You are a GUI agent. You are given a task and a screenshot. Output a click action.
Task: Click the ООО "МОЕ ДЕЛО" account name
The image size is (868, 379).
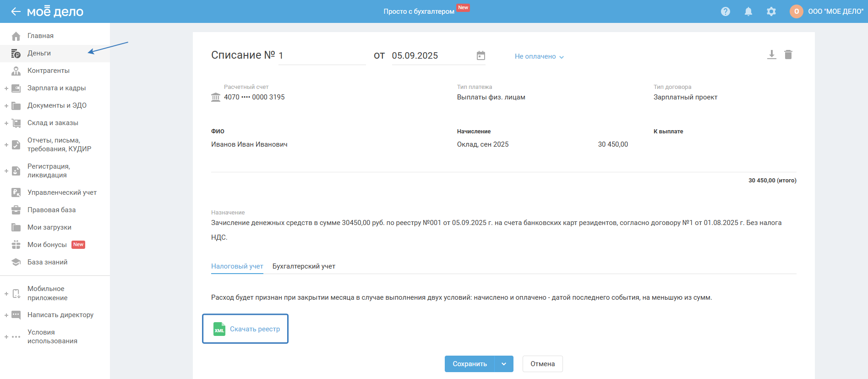tap(835, 11)
